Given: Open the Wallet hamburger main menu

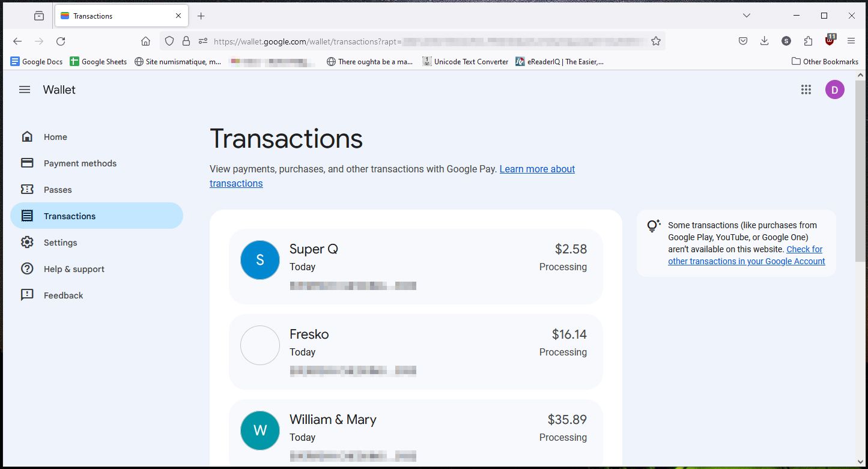Looking at the screenshot, I should [25, 89].
